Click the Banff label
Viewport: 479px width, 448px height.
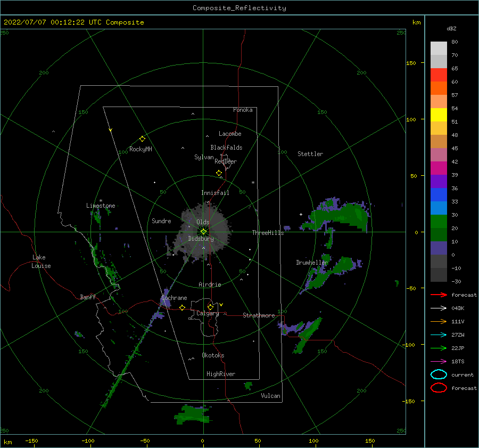click(x=88, y=297)
